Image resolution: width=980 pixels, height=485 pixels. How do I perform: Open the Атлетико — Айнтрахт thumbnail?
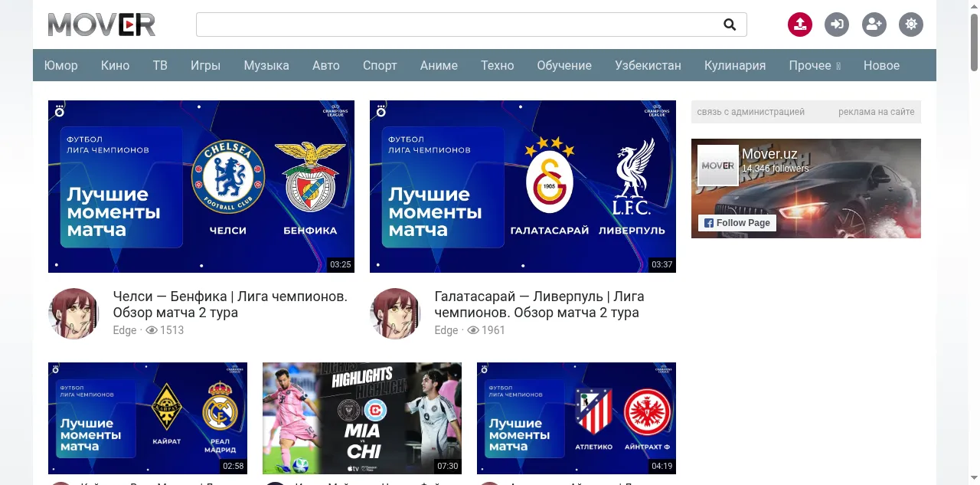[577, 418]
